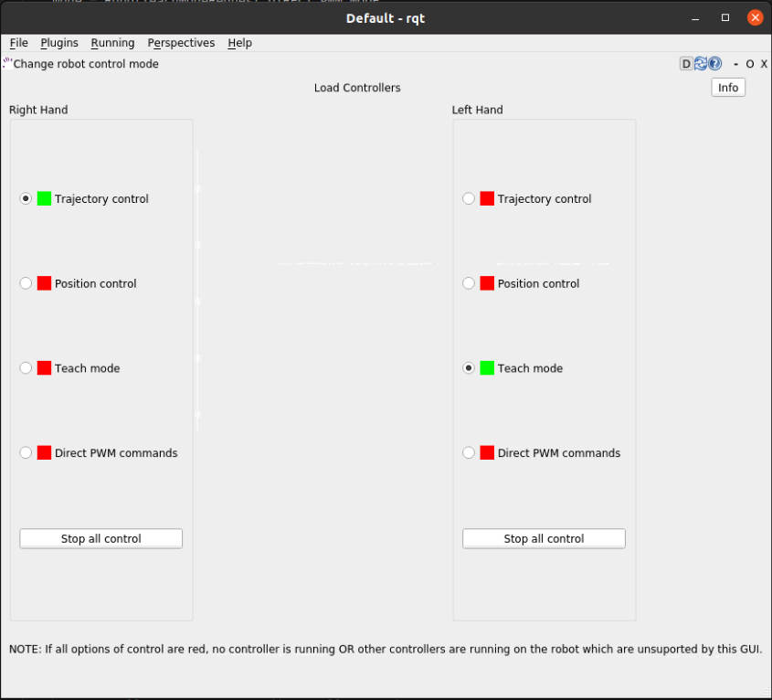Click the NOTE text about red options

click(x=386, y=649)
